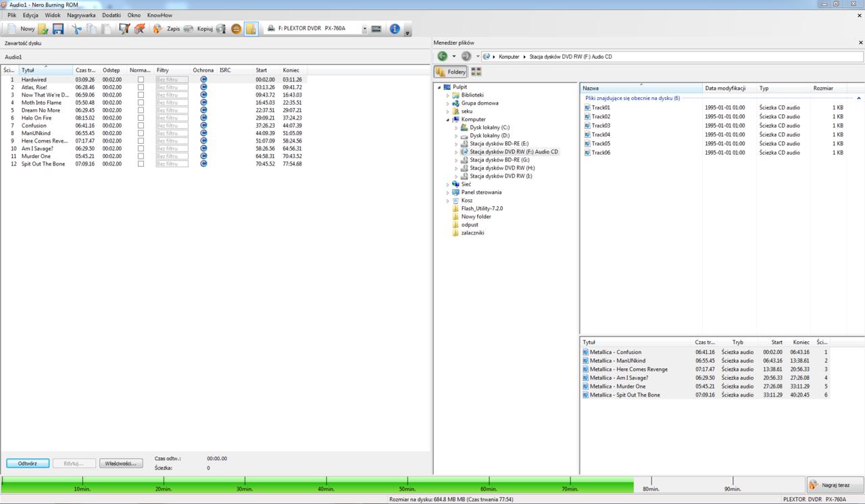Click the disc info icon beside Kopiuj
865x504 pixels.
(x=221, y=29)
